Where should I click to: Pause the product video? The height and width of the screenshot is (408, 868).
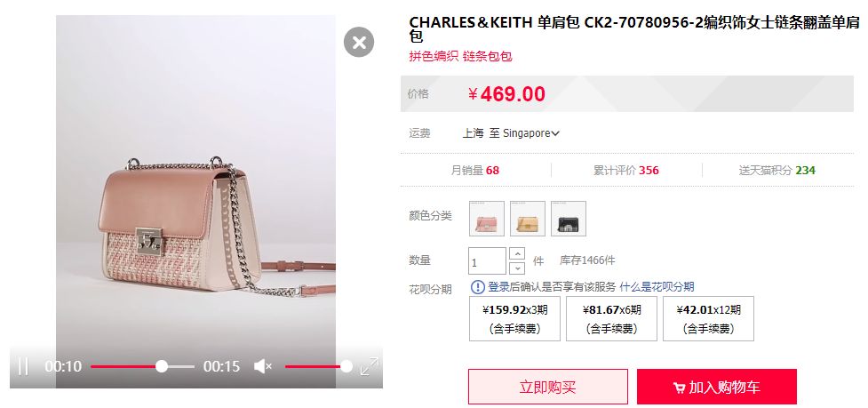23,366
